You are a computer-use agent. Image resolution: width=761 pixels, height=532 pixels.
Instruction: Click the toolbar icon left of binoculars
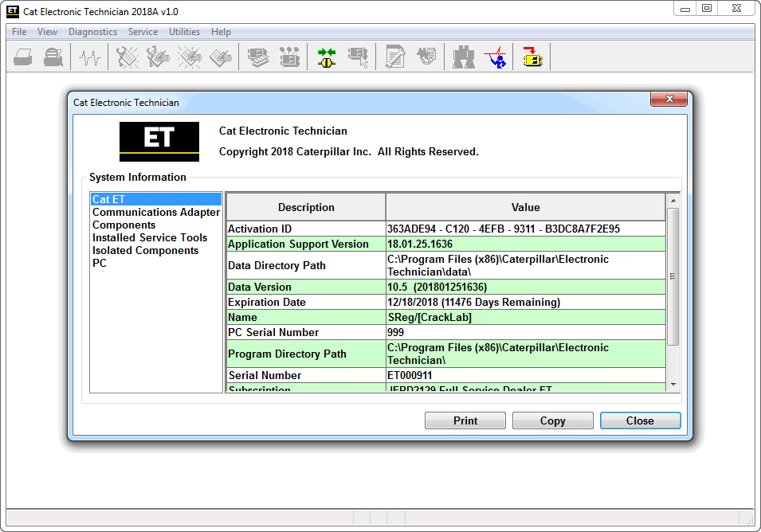tap(426, 57)
